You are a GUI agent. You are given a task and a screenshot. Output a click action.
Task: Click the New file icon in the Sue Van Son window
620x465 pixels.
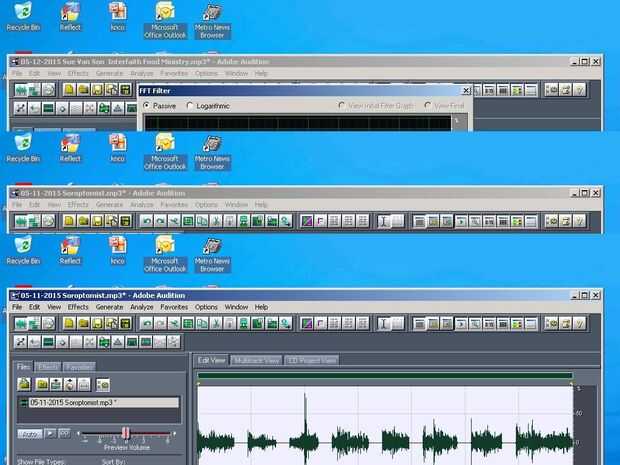(69, 90)
